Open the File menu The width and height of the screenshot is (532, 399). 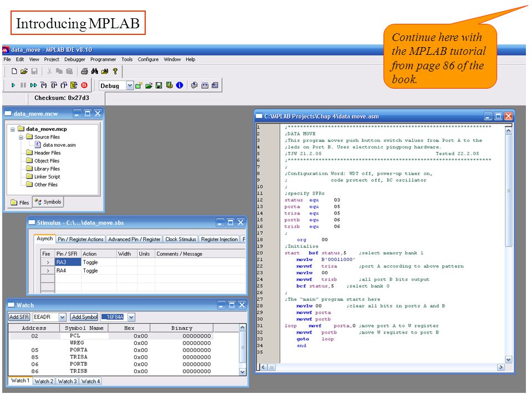7,59
